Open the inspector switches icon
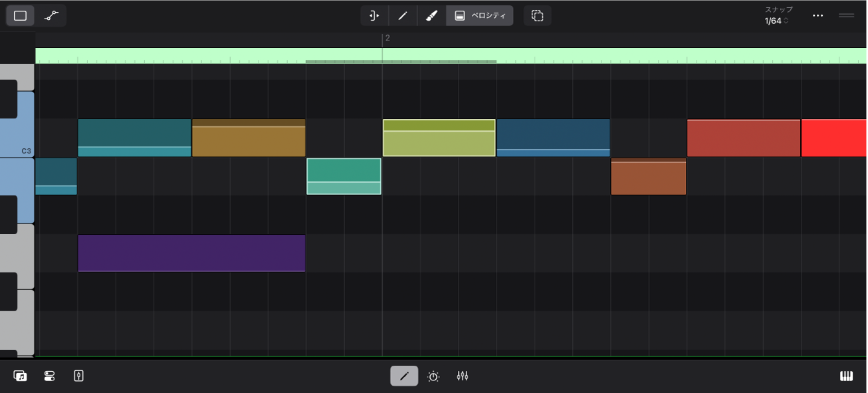This screenshot has width=868, height=393. click(x=49, y=376)
